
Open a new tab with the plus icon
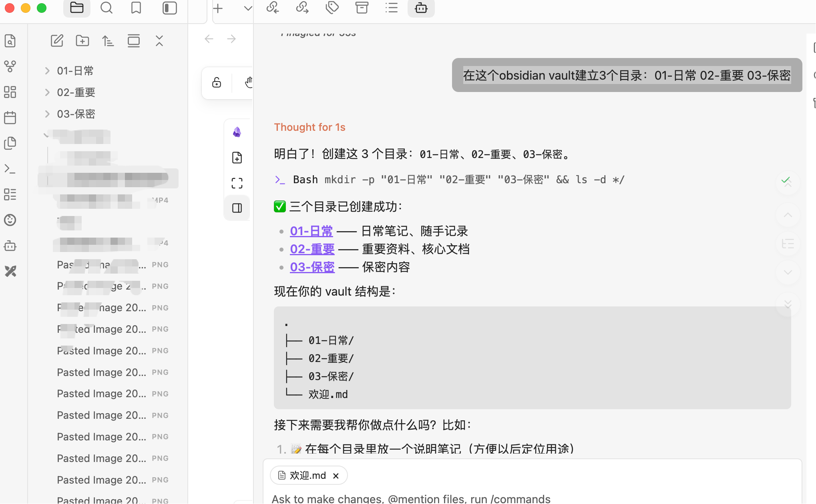point(218,8)
